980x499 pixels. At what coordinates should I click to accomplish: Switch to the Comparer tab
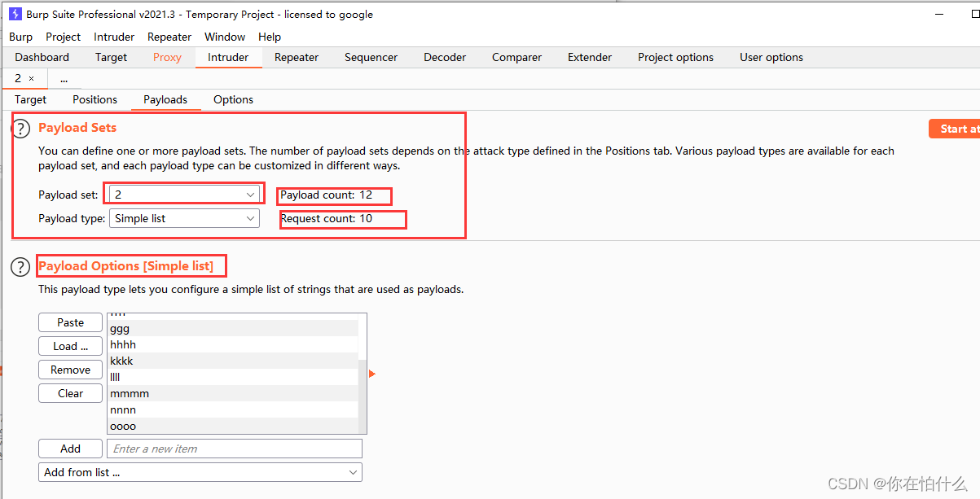tap(516, 57)
